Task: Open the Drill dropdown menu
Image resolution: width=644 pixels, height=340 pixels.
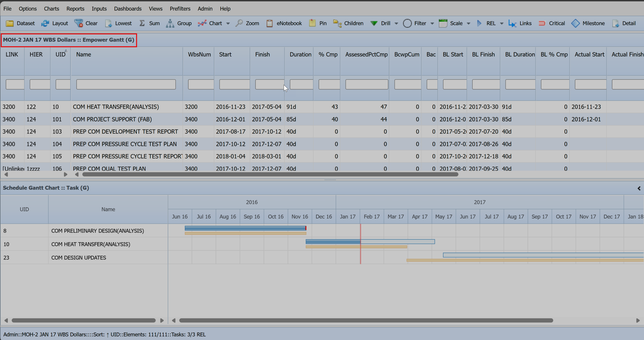Action: (x=396, y=23)
